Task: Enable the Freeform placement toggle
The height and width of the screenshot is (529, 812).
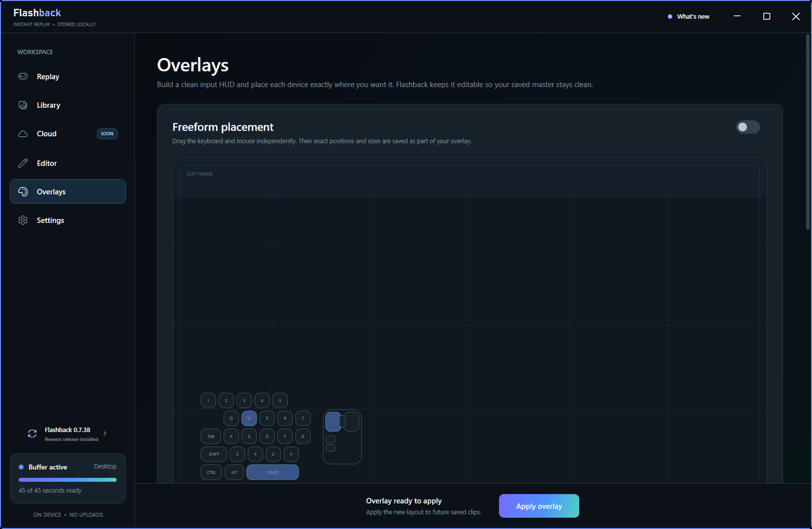Action: click(748, 127)
